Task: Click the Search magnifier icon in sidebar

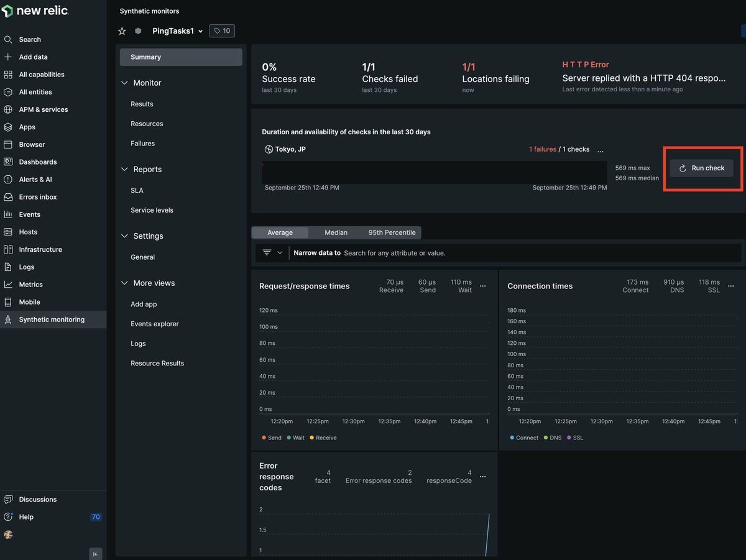Action: point(8,39)
